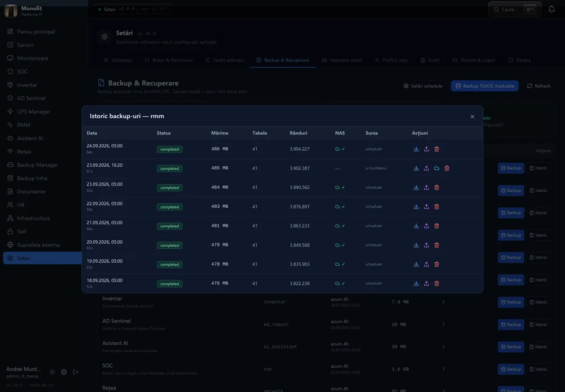Click the Andrei Munt... user profile name
Viewport: 565px width, 392px height.
(x=24, y=369)
